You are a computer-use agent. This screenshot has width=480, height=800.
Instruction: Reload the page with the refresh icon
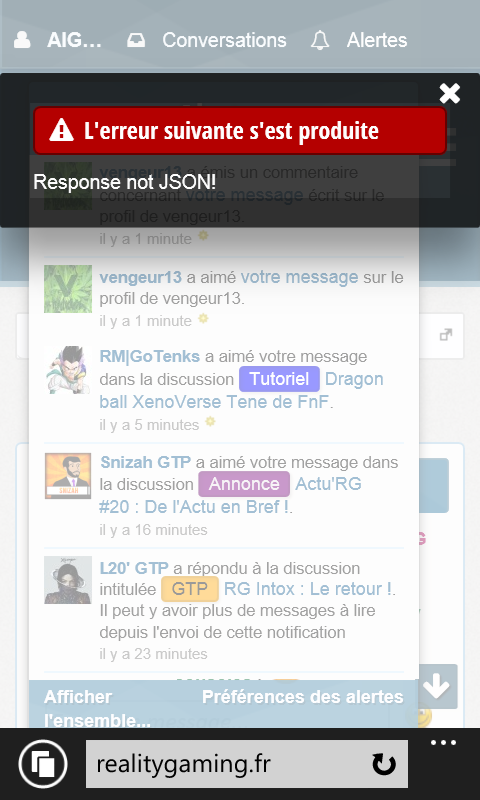pyautogui.click(x=384, y=764)
